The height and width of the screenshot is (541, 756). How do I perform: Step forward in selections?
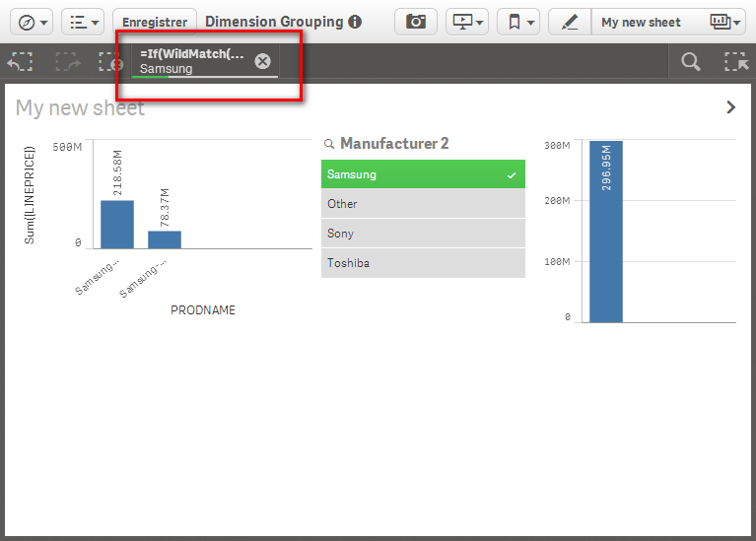point(67,62)
